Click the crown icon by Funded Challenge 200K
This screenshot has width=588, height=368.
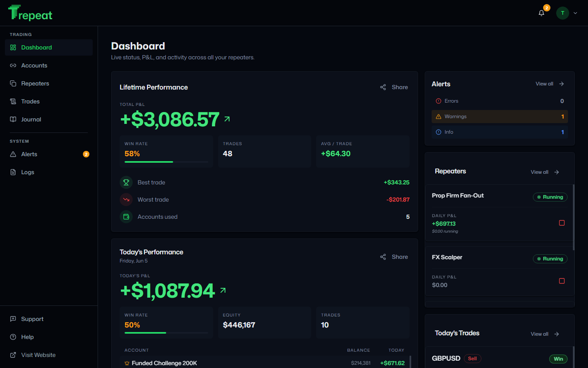127,363
